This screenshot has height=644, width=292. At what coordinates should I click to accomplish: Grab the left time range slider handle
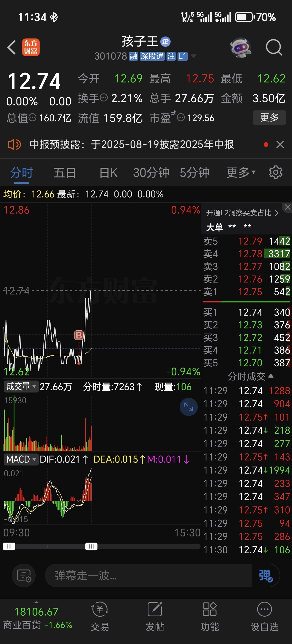9,546
